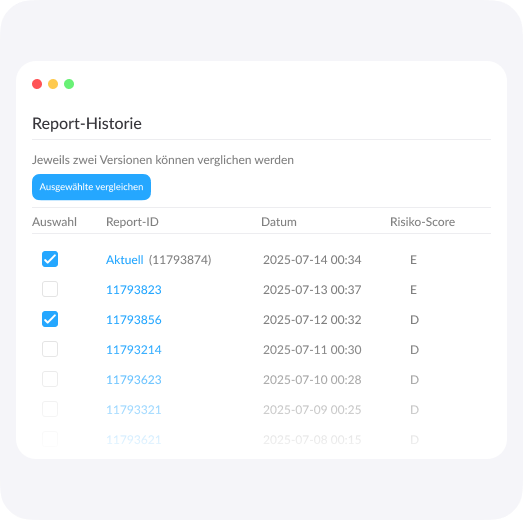Click the red close window dot
Screen dimensions: 523x520
coord(37,84)
